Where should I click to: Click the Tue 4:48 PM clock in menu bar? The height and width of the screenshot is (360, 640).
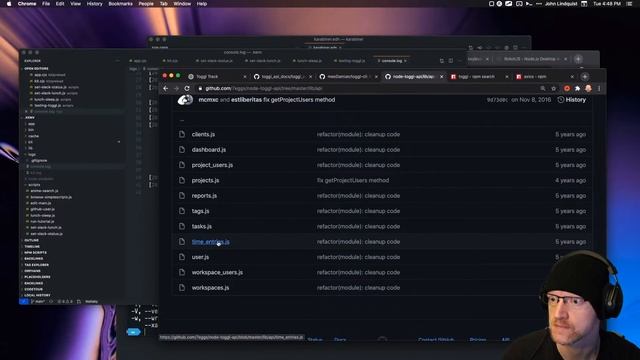pos(607,4)
